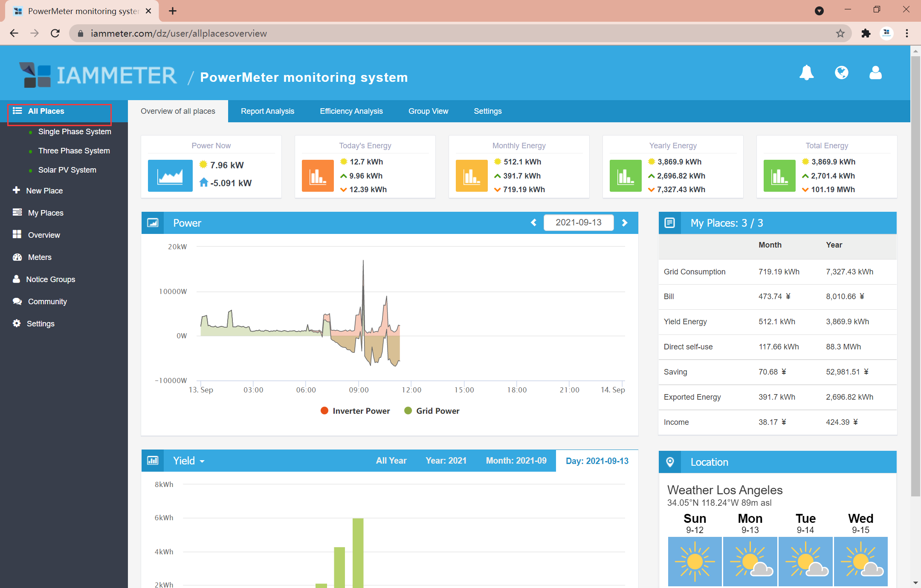This screenshot has height=588, width=921.
Task: Open the notifications bell icon
Action: [x=806, y=73]
